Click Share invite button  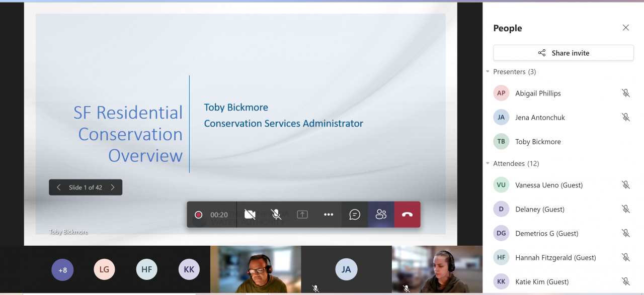(563, 53)
